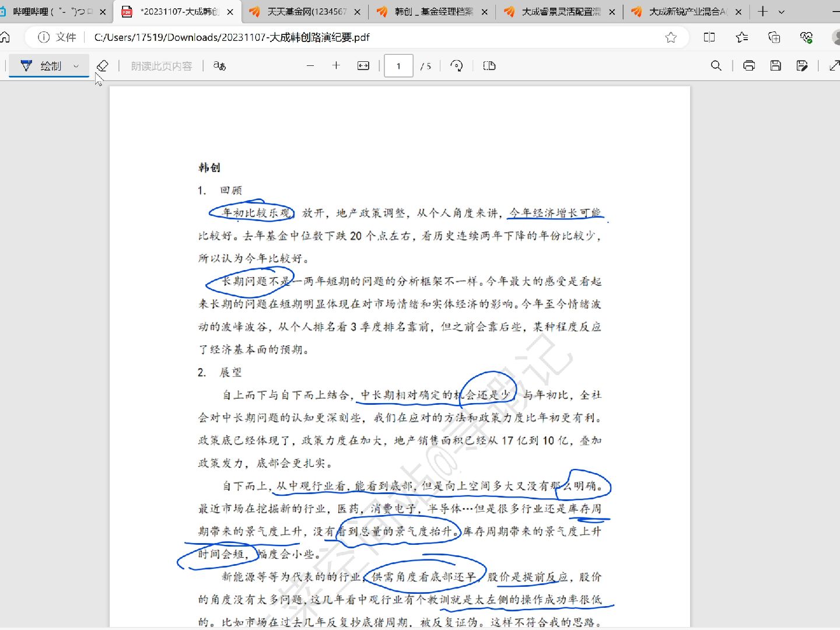Image resolution: width=840 pixels, height=630 pixels.
Task: Open the PDF search (find) icon
Action: [716, 66]
